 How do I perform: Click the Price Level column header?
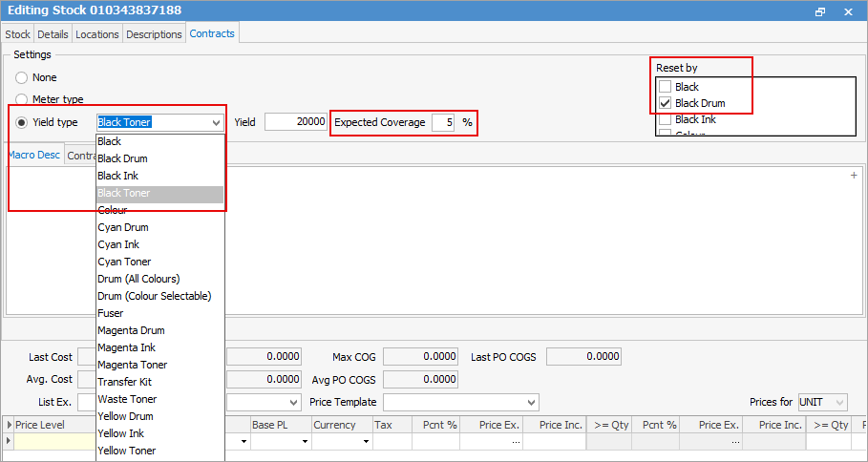[x=54, y=425]
